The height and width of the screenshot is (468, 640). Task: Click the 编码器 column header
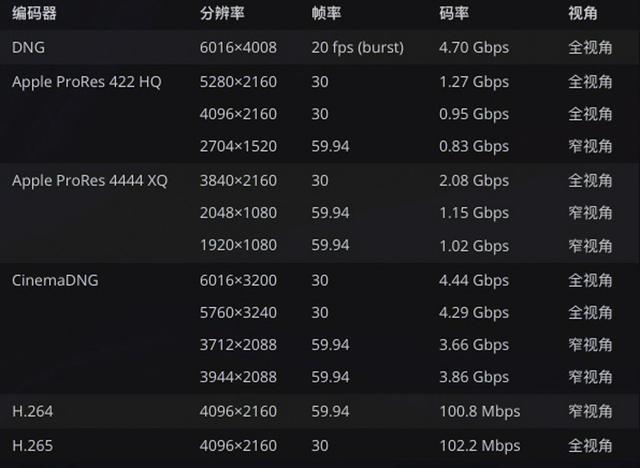pyautogui.click(x=34, y=14)
